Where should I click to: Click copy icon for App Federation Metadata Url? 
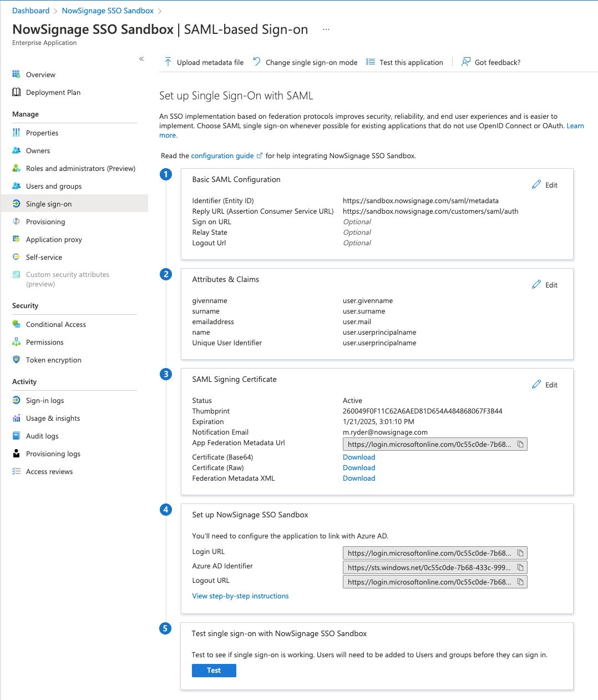click(x=520, y=444)
